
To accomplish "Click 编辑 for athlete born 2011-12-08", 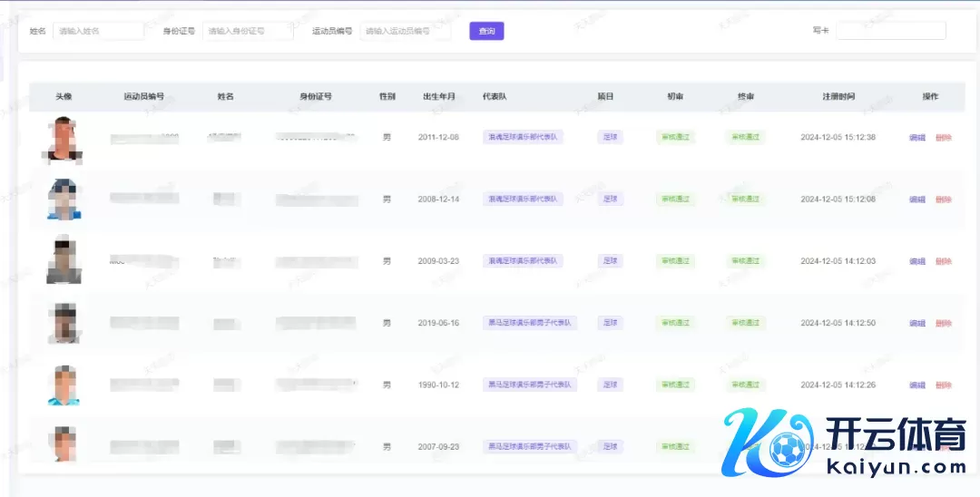I will coord(917,138).
